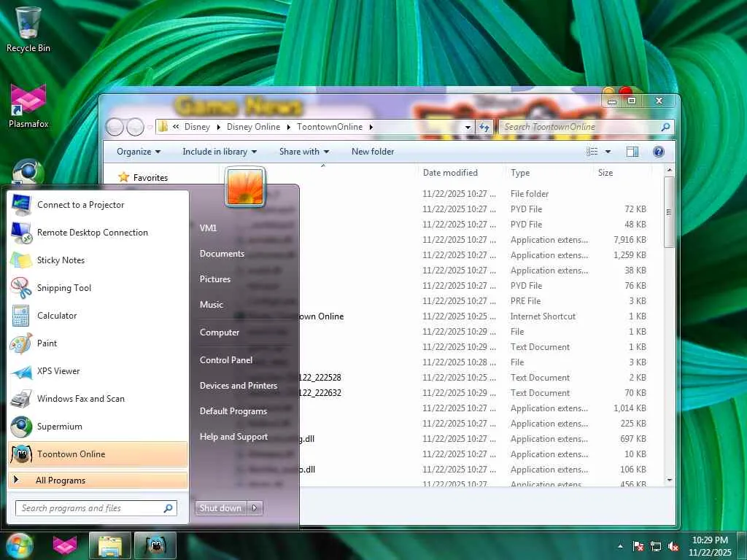Click the Explorer back navigation button
This screenshot has height=560, width=747.
(x=115, y=127)
